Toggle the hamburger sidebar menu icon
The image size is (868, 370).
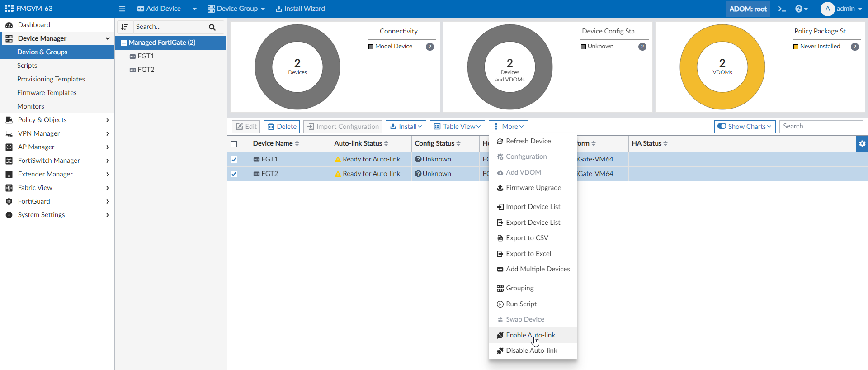[122, 9]
